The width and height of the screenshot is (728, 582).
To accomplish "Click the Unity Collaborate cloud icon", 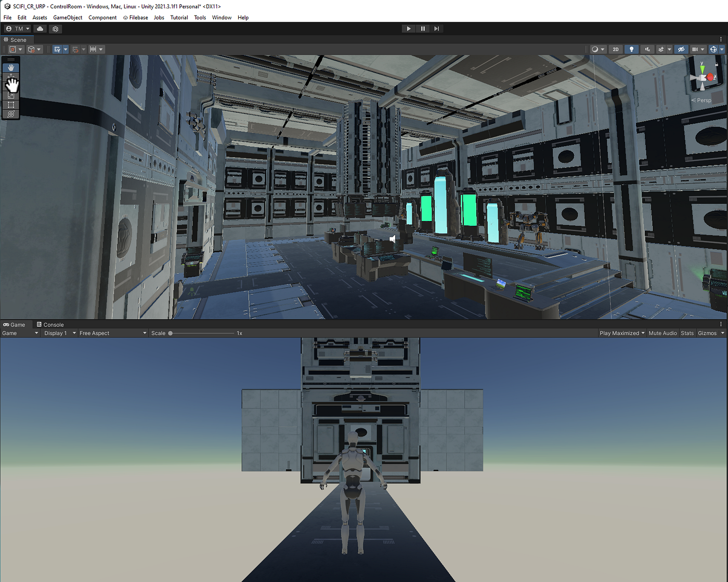I will click(x=40, y=29).
